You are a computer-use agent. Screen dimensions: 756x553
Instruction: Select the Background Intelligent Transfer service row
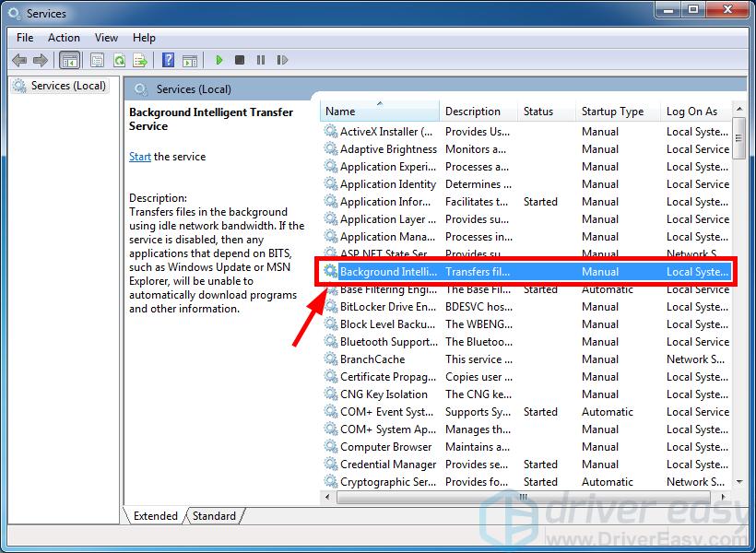[526, 272]
